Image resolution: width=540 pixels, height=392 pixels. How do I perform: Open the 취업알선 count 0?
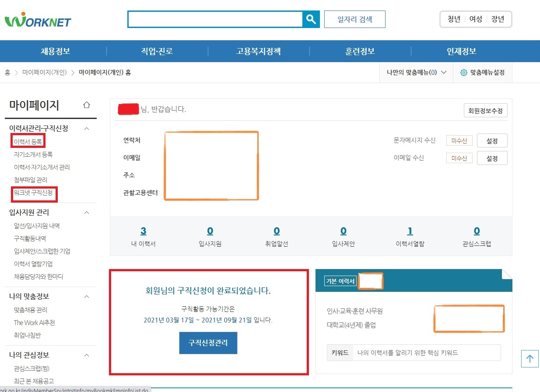click(277, 231)
